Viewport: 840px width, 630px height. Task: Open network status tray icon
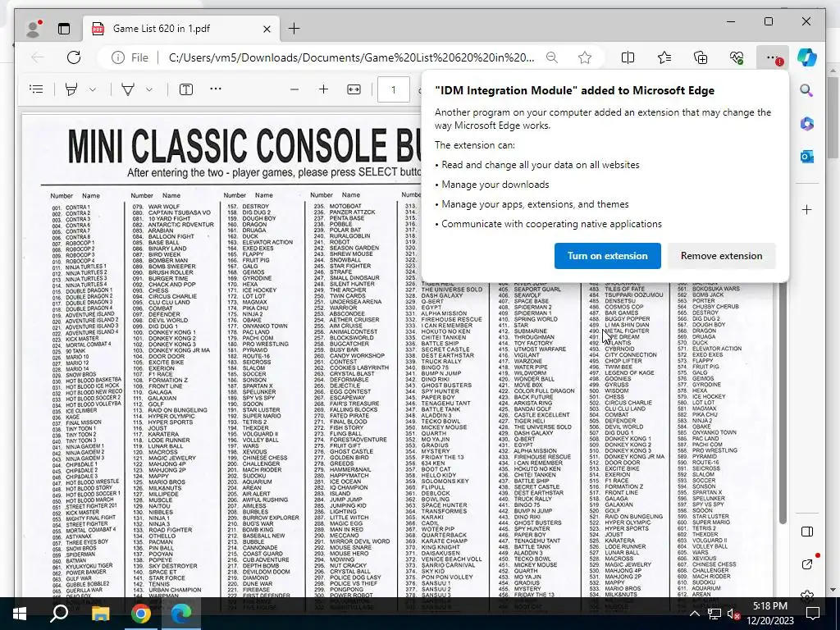point(714,614)
